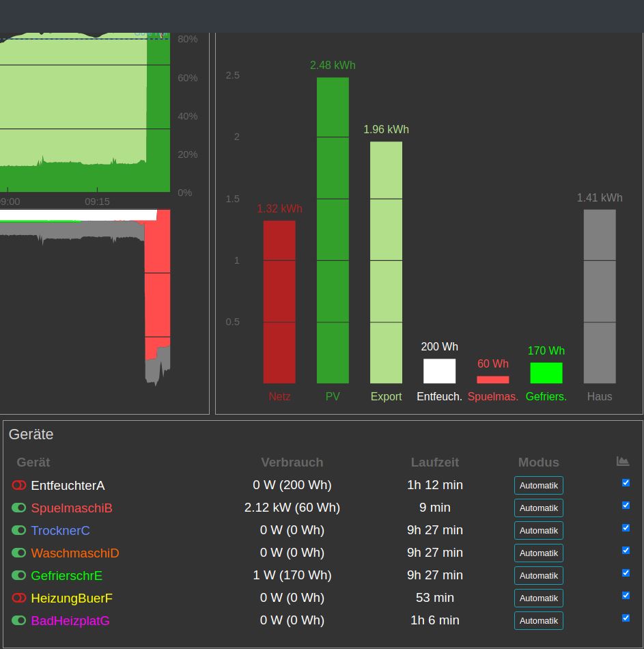
Task: Toggle the SpuelmaschiB power switch
Action: click(19, 508)
